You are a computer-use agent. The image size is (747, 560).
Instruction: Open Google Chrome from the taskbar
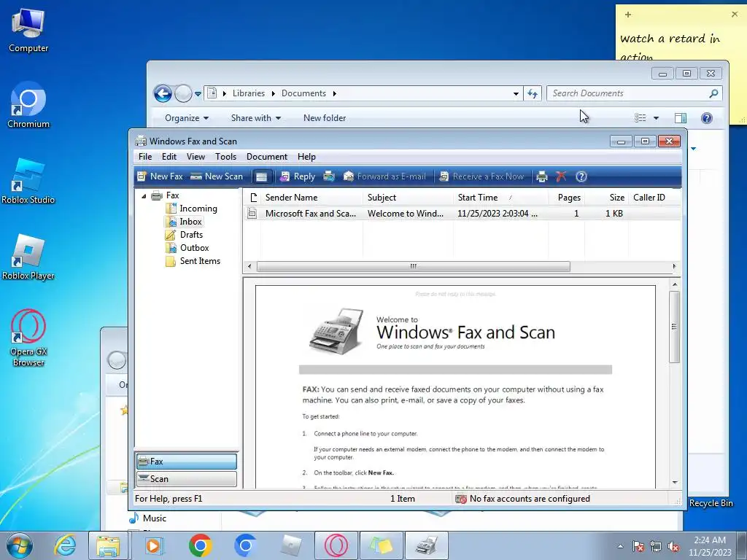pos(200,545)
